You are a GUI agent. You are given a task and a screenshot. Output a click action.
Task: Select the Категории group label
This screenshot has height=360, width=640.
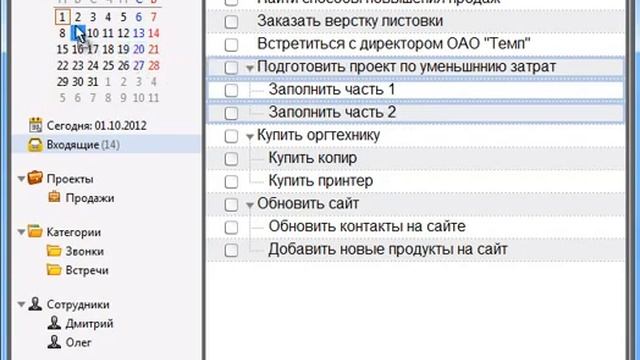pyautogui.click(x=73, y=232)
